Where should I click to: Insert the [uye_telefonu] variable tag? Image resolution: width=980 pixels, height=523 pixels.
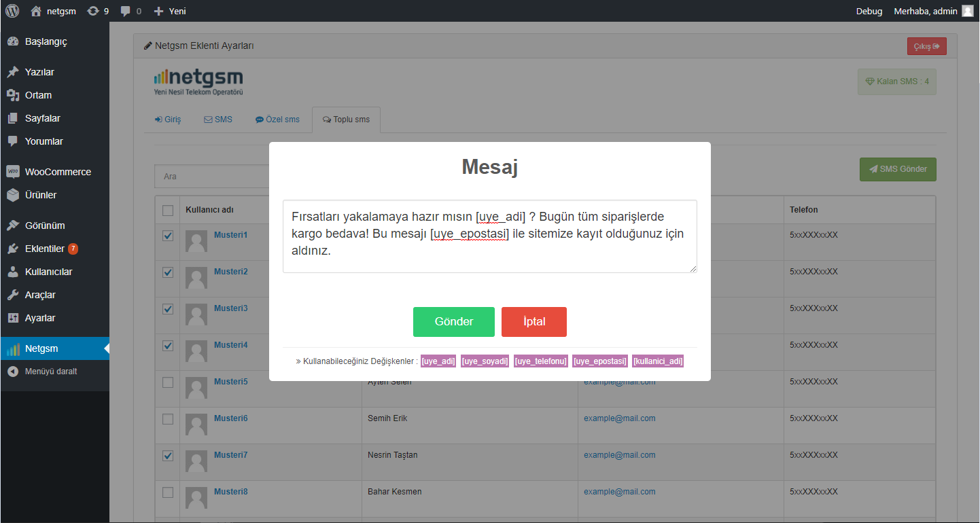point(541,361)
